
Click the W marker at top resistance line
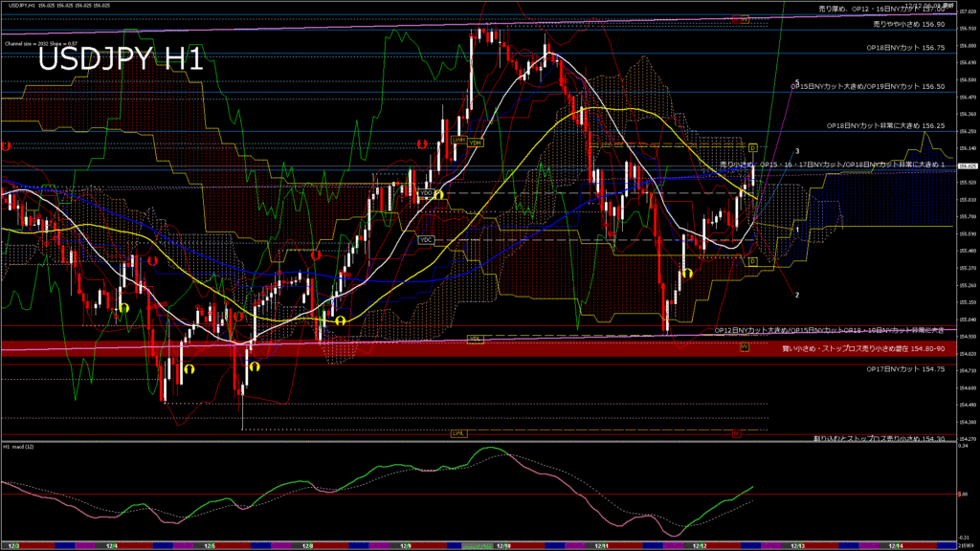click(x=744, y=19)
